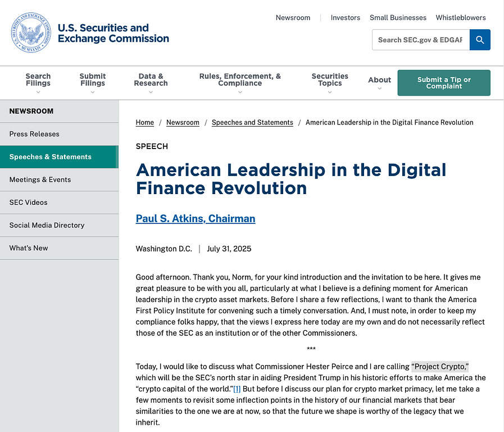Screen dimensions: 504x432
Task: Click Submit a Tip or Complaint button
Action: pos(444,83)
